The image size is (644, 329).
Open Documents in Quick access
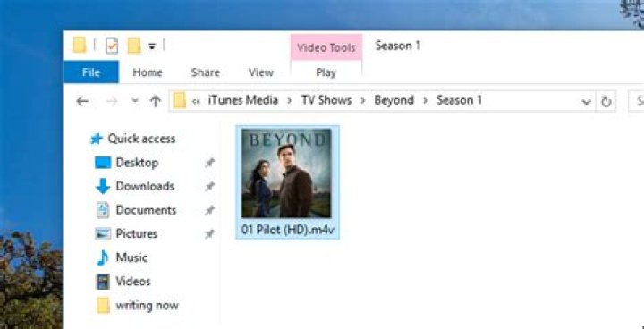[x=146, y=210]
